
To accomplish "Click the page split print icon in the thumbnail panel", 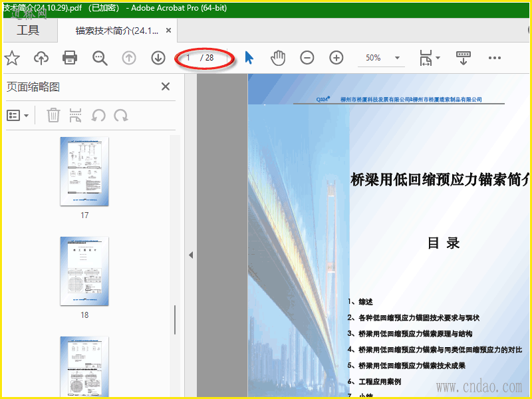I will tap(75, 115).
